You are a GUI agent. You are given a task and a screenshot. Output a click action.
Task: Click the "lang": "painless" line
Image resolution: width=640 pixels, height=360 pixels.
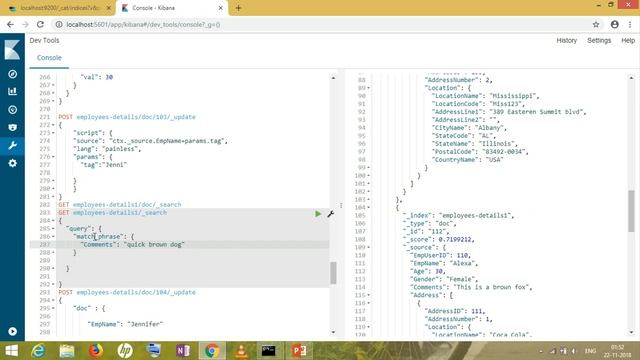click(x=107, y=149)
